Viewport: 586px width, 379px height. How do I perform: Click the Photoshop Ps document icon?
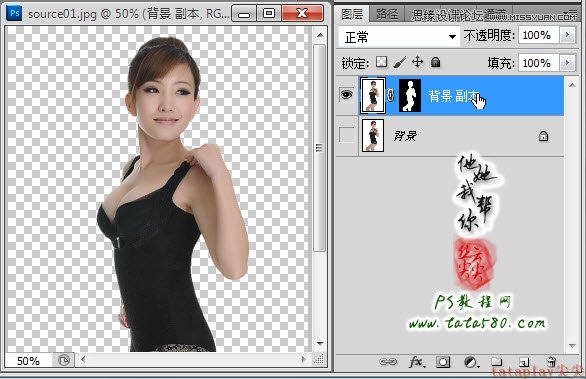[14, 13]
